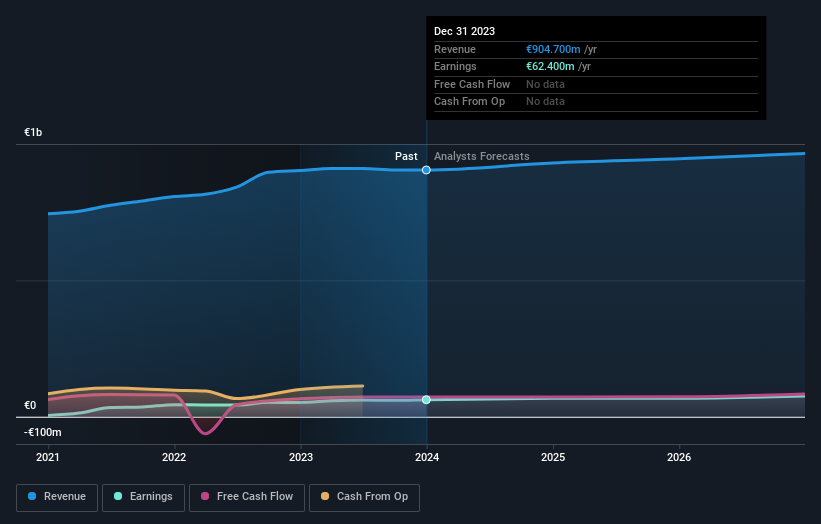Click the dip in the Free Cash Flow line
Viewport: 821px width, 524px height.
(x=205, y=433)
